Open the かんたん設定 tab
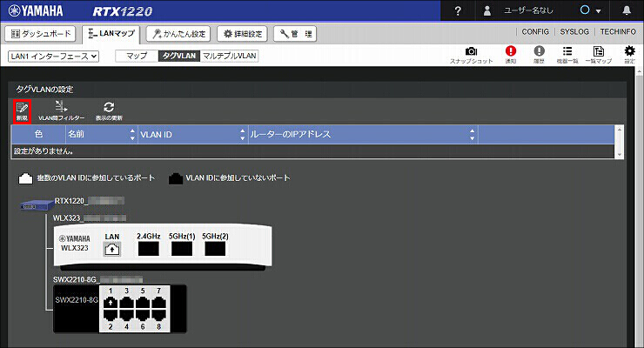This screenshot has height=348, width=644. (x=178, y=34)
